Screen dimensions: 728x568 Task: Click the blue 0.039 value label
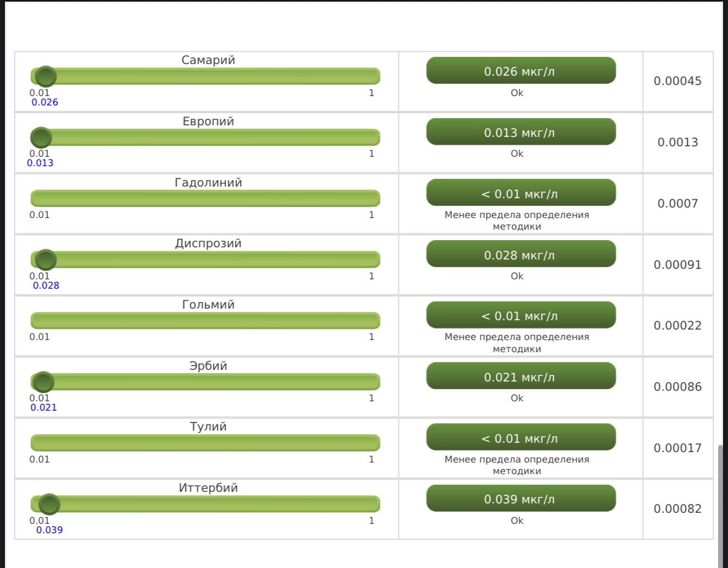pyautogui.click(x=50, y=530)
